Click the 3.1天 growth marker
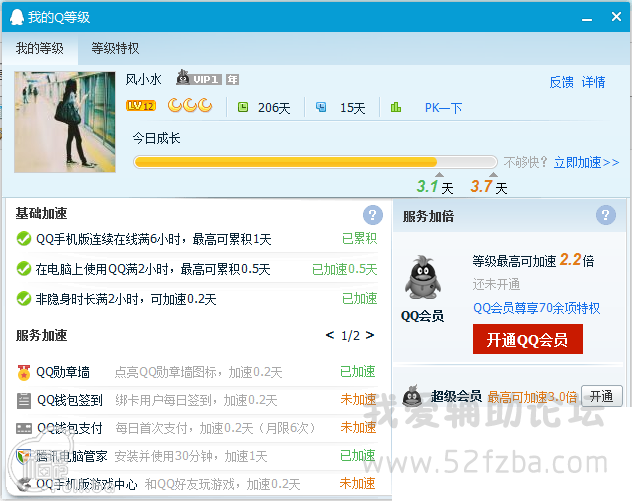The height and width of the screenshot is (501, 632). tap(435, 187)
